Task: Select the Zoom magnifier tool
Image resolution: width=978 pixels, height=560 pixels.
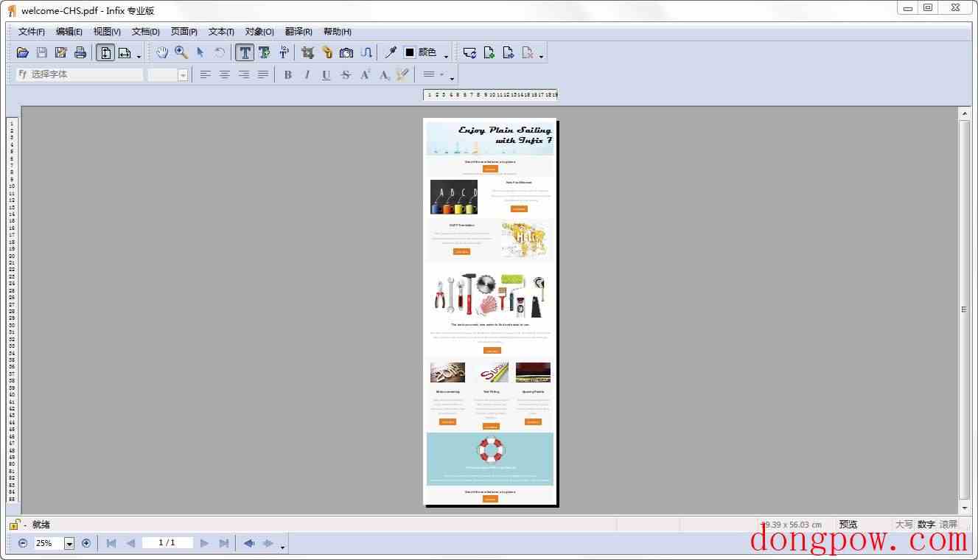Action: [181, 52]
